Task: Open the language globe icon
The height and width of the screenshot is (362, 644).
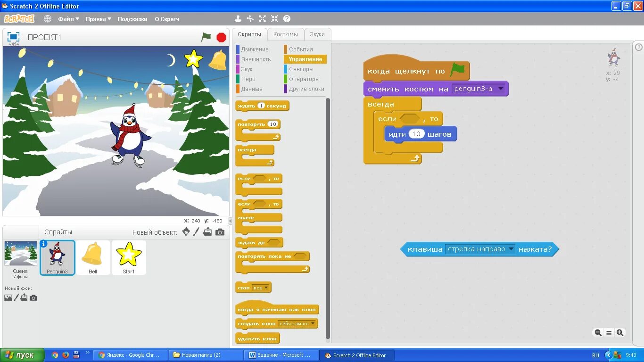Action: [48, 19]
